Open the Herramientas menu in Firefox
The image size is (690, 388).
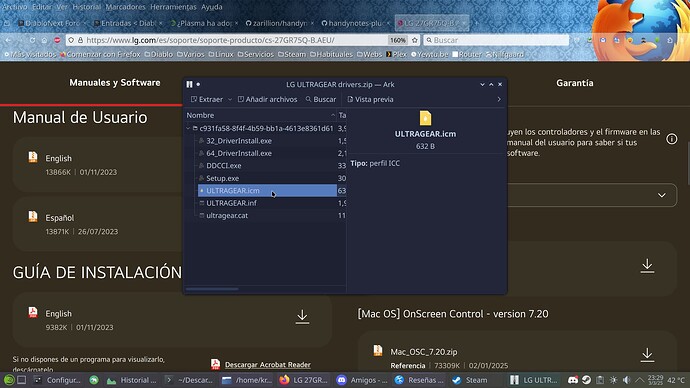173,7
